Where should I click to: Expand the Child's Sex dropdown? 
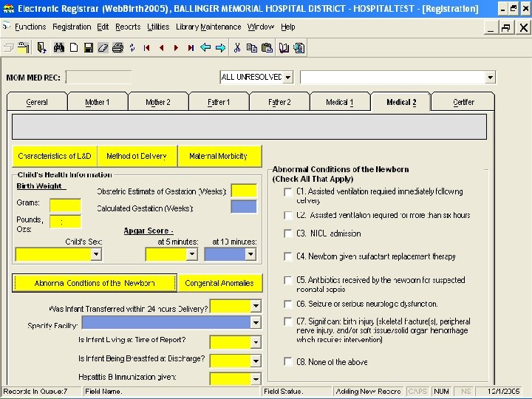95,254
